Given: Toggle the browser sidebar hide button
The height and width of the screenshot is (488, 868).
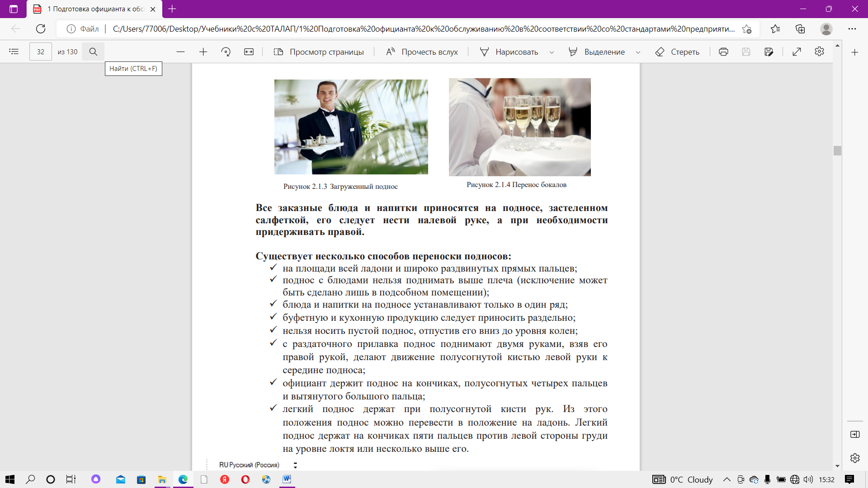Looking at the screenshot, I should 854,434.
